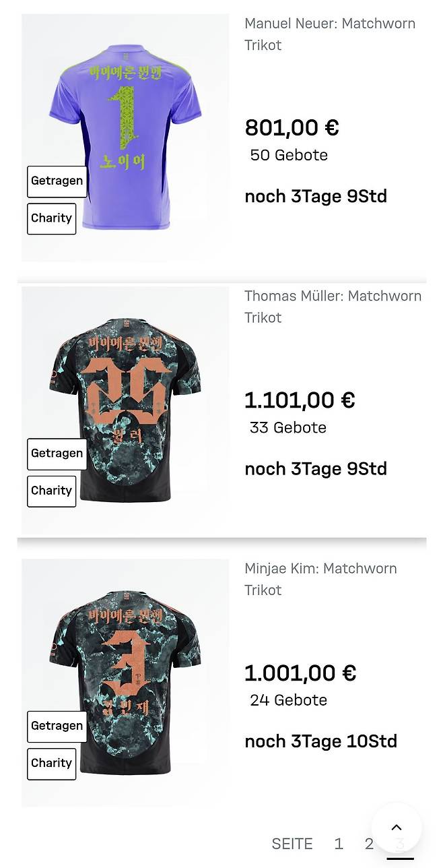Open Manuel Neuer: Matchworn Trikot title

coord(330,34)
